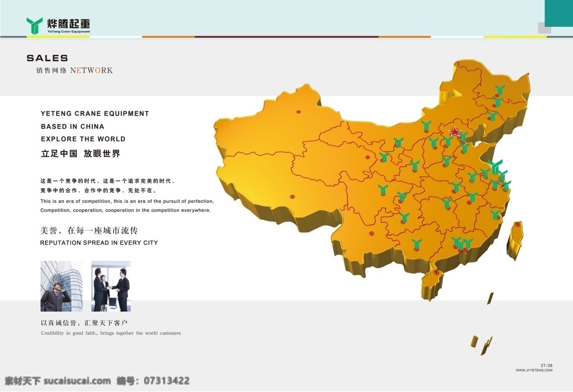Click the "27/28" page number

tap(547, 366)
